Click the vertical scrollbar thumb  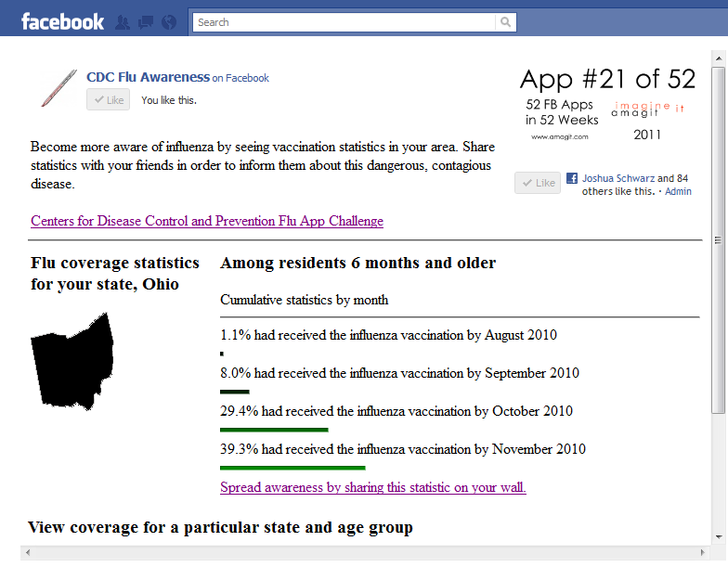pyautogui.click(x=719, y=239)
